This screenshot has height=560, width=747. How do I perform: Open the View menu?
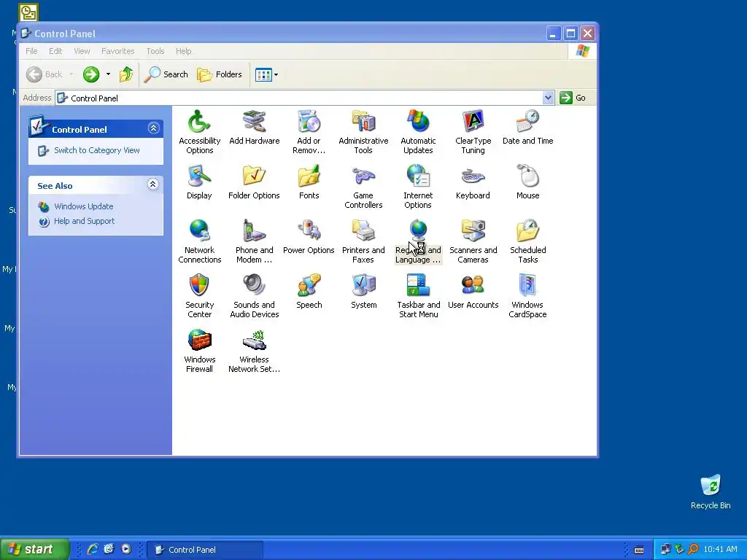(x=82, y=51)
